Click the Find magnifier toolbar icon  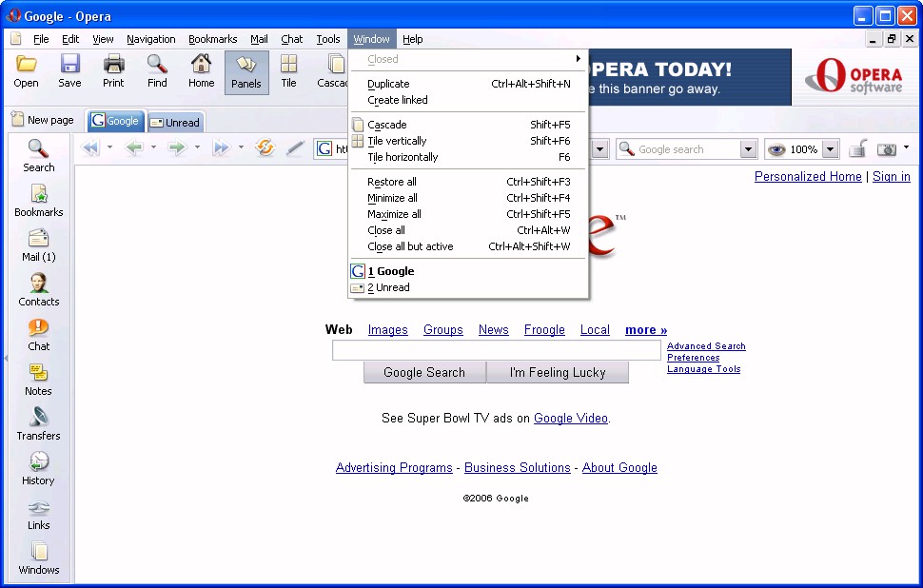(157, 64)
